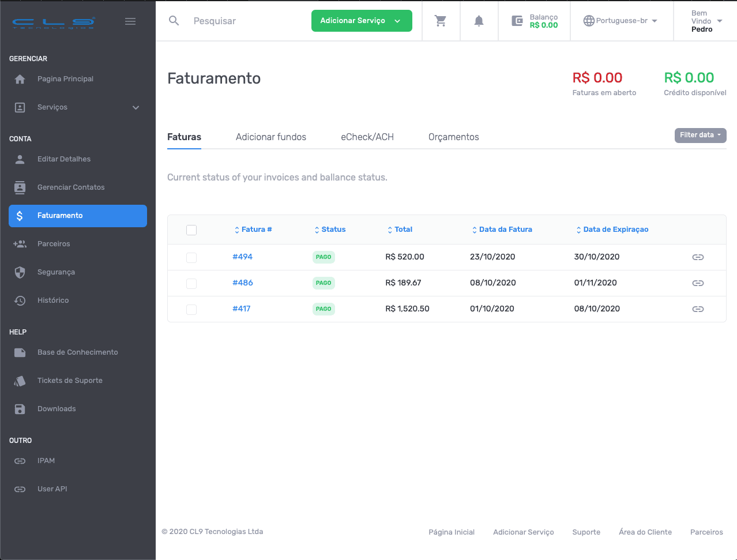This screenshot has height=560, width=737.
Task: Open the Adicionar Serviço dropdown
Action: (x=362, y=21)
